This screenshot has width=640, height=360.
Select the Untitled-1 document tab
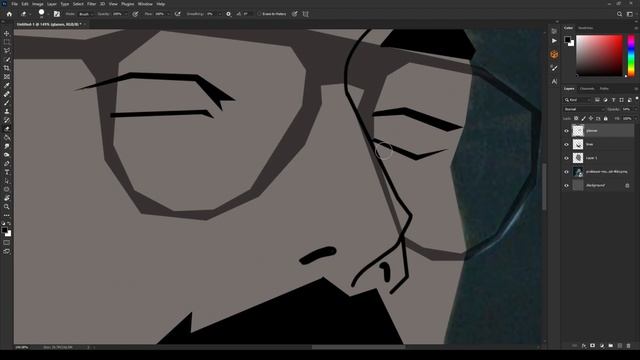[x=49, y=24]
